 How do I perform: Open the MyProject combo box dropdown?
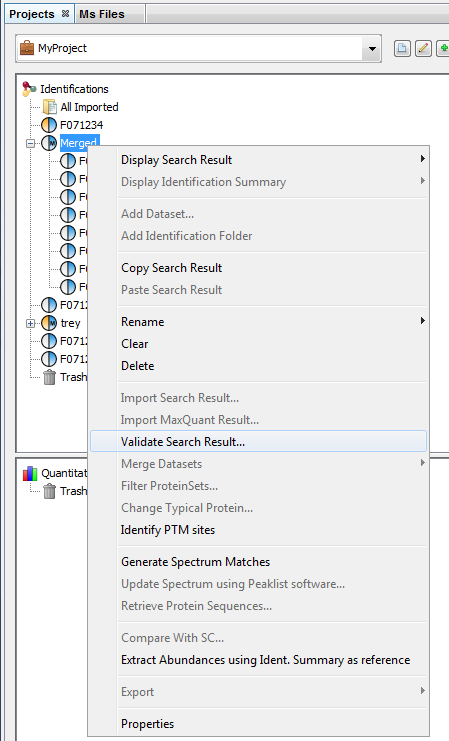pyautogui.click(x=372, y=48)
